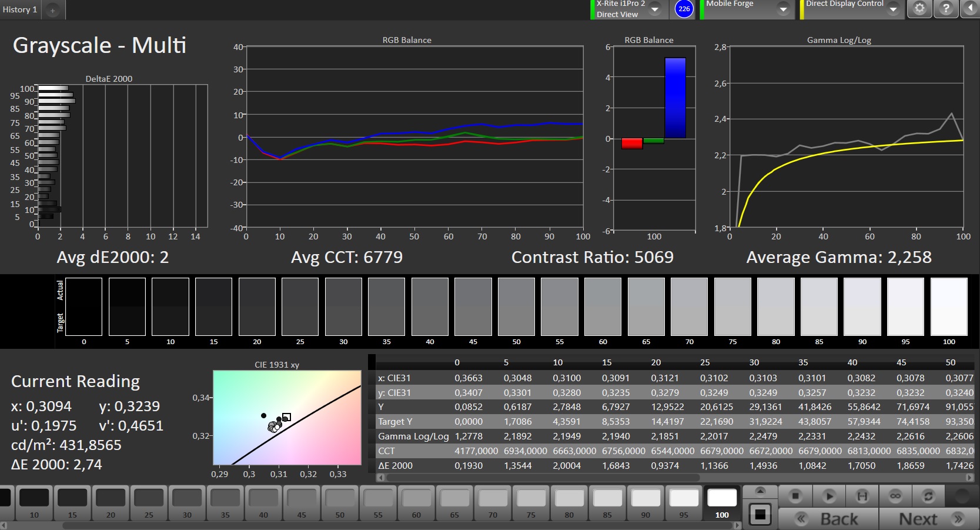Click the data table scrollbar left arrow
Screen dimensions: 980x530
click(x=380, y=478)
